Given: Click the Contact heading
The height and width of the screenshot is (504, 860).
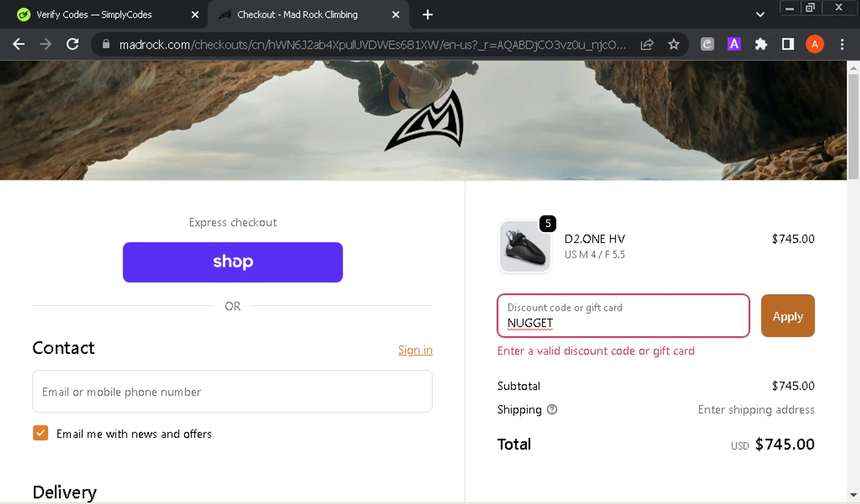Looking at the screenshot, I should pos(64,348).
